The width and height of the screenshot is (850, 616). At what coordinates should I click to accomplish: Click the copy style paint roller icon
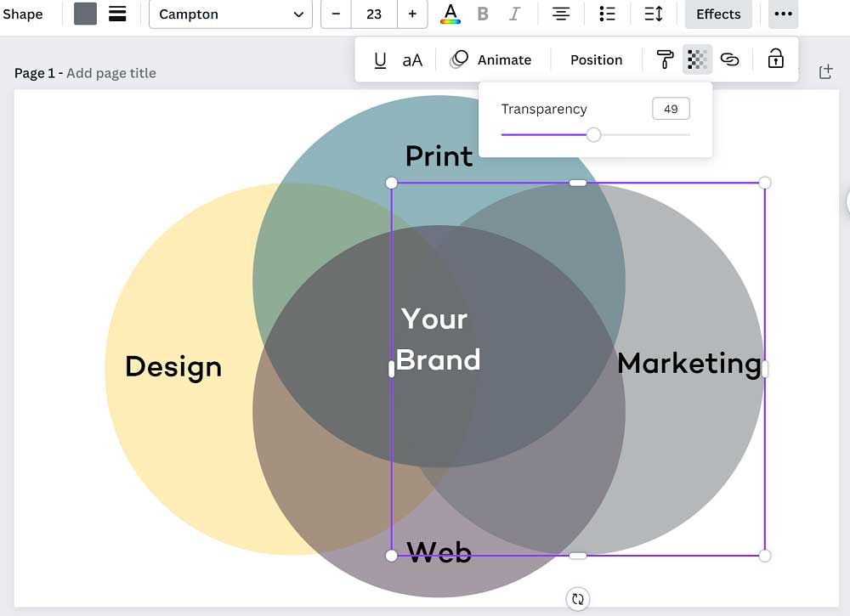click(x=664, y=59)
